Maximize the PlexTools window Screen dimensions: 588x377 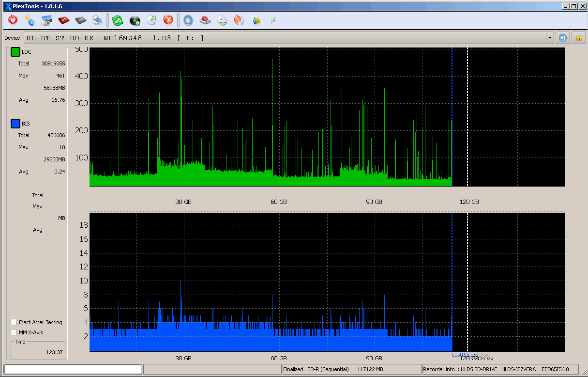(x=573, y=6)
